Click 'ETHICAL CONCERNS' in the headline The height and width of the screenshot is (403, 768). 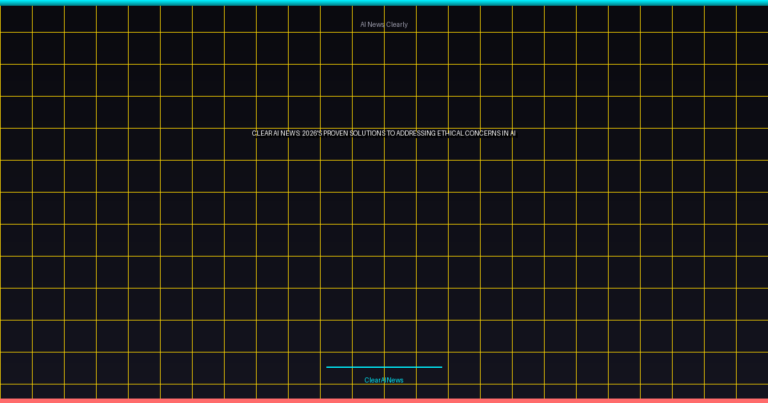click(468, 133)
